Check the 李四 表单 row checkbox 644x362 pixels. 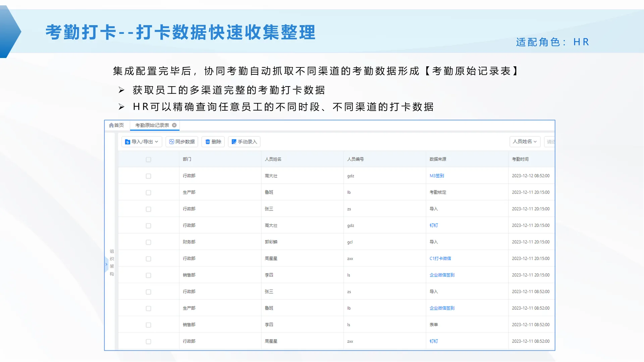click(148, 325)
